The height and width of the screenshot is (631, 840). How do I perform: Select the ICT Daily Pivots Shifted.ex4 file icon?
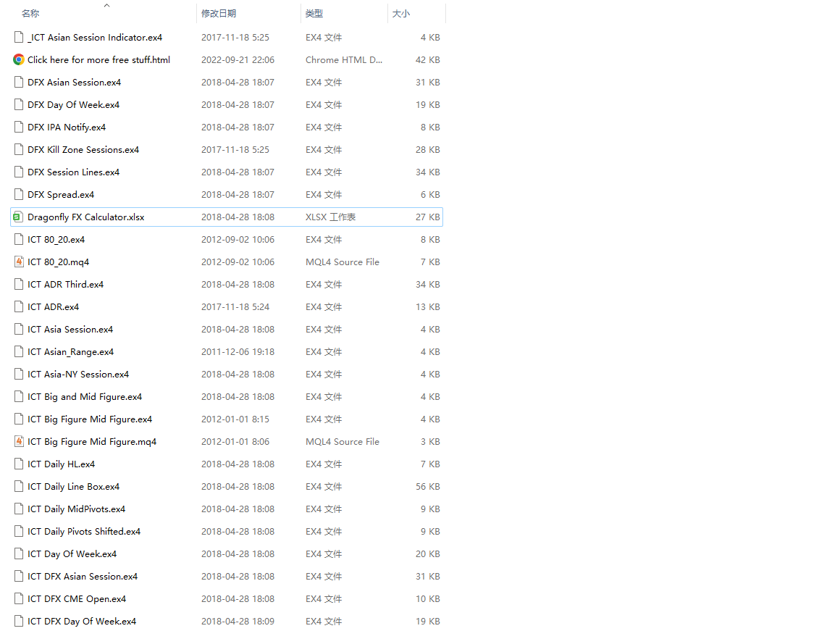(x=19, y=532)
